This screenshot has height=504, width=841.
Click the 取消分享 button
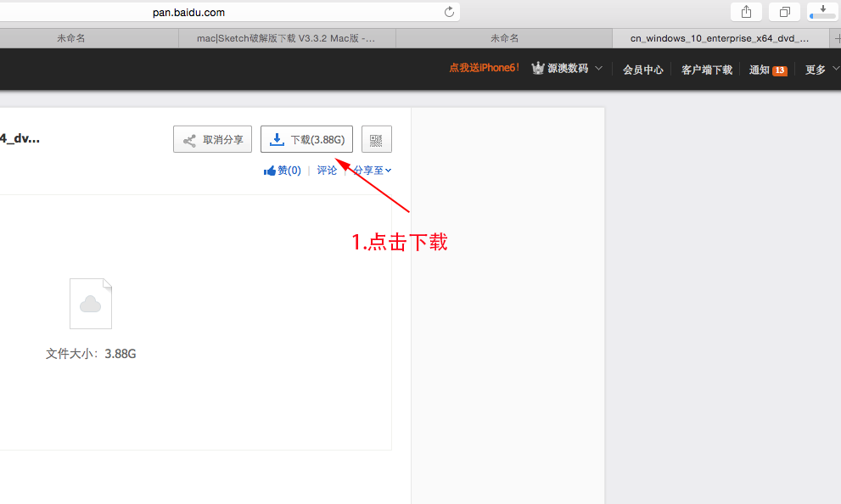212,139
